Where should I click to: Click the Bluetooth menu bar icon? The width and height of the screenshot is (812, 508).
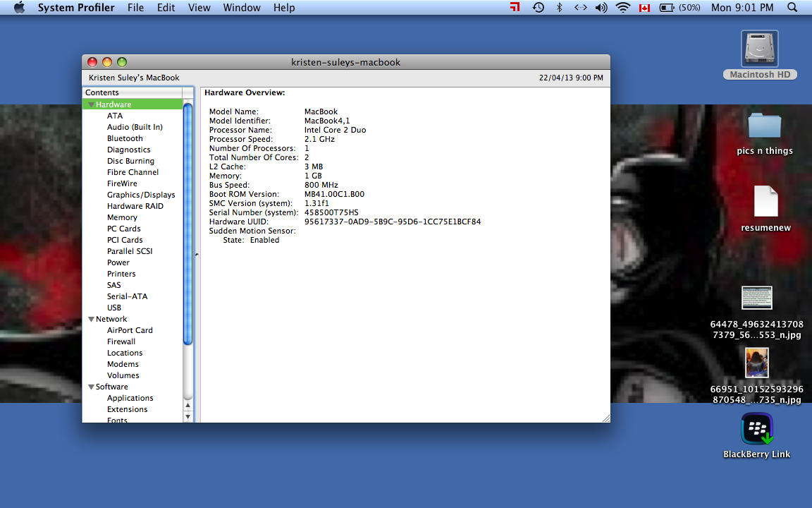559,7
